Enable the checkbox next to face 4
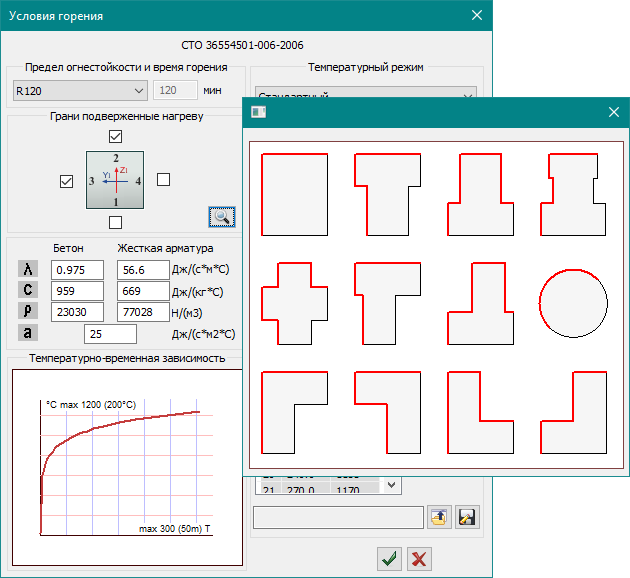630x578 pixels. (x=164, y=179)
